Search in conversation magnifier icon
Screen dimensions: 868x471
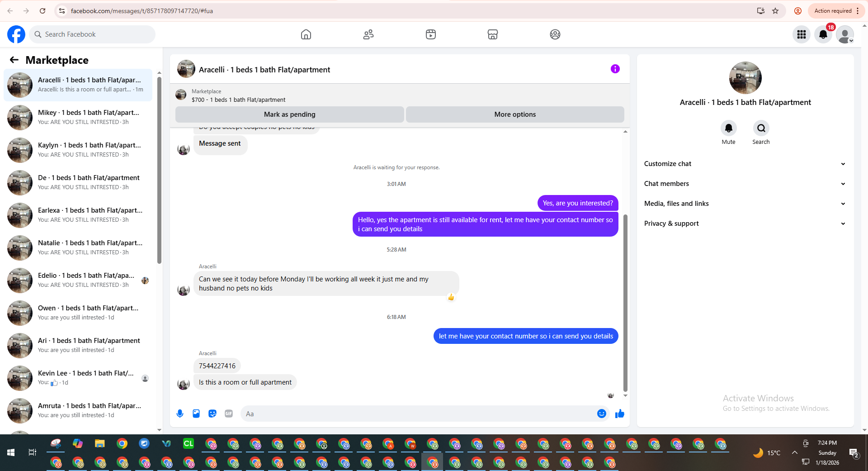click(761, 128)
